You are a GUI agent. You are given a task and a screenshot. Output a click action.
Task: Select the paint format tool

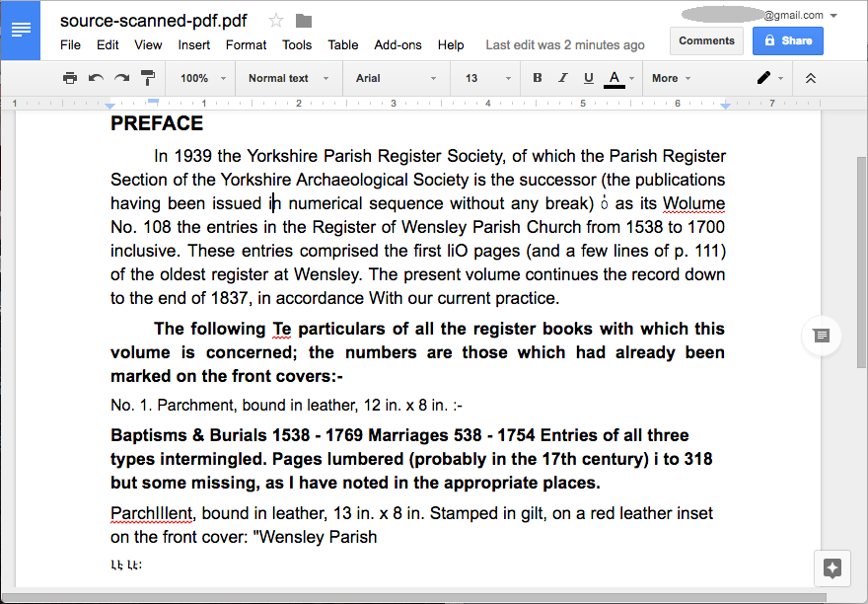148,78
